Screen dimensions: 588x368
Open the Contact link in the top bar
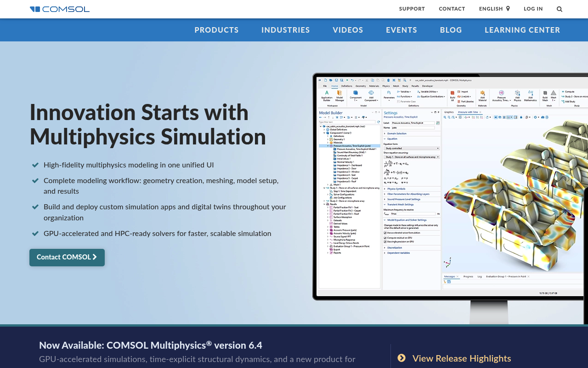[452, 9]
